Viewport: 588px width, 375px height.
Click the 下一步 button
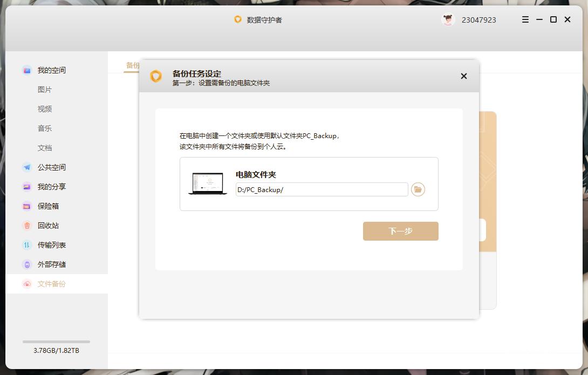(x=400, y=231)
